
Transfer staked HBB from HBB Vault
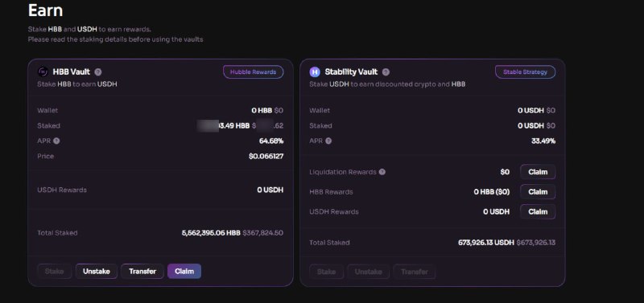[x=142, y=272]
